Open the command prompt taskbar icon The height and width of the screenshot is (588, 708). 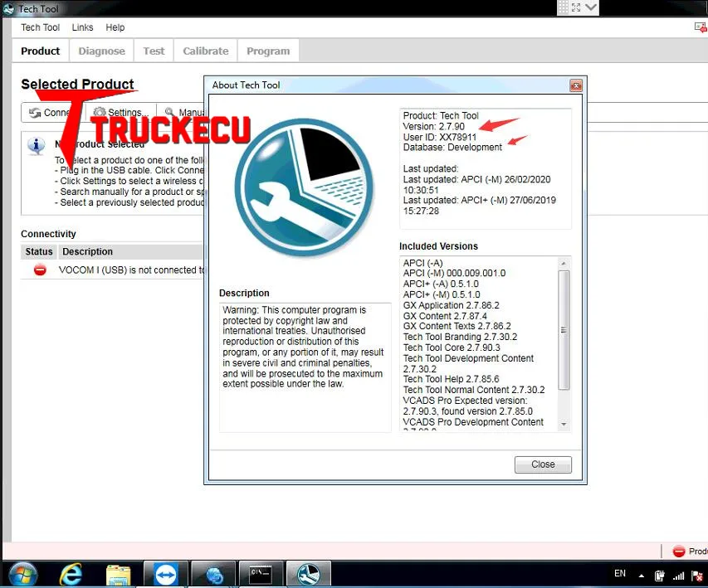[x=261, y=575]
